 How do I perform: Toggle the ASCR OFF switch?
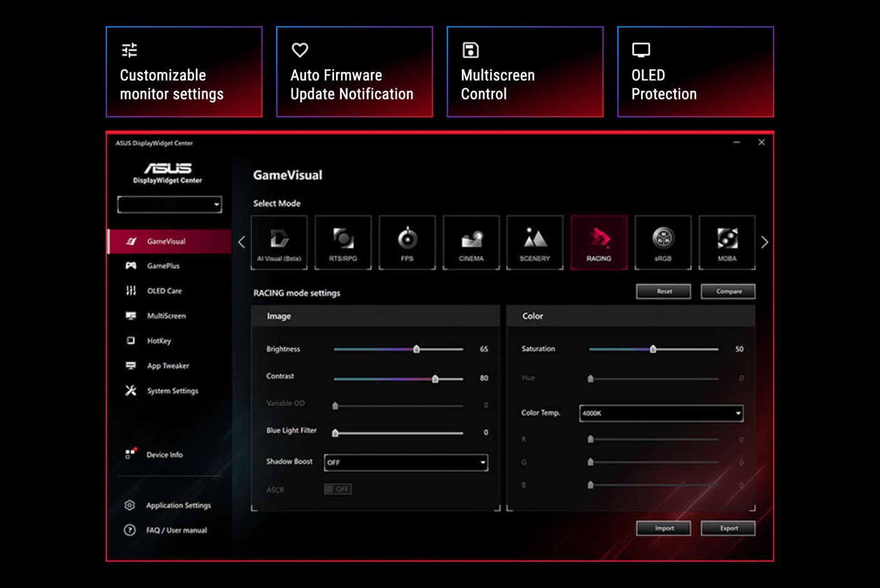coord(338,489)
